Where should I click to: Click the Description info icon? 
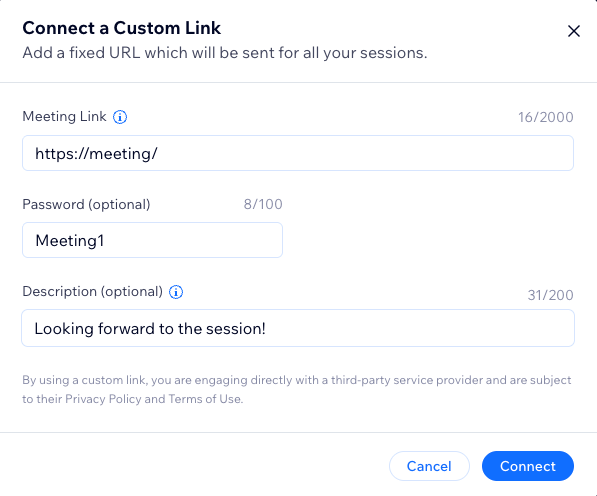[x=176, y=292]
